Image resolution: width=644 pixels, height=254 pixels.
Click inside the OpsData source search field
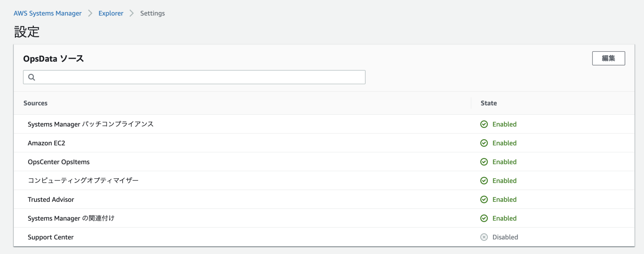(x=194, y=77)
